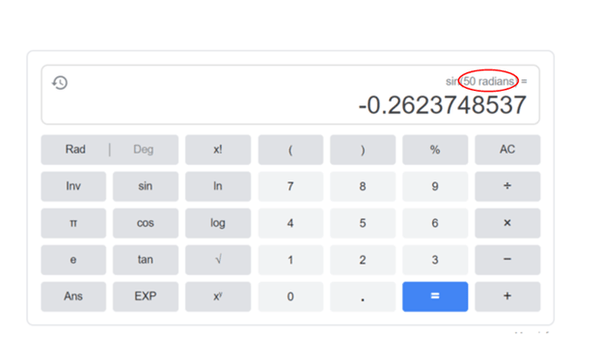Click the x to the power y key
The height and width of the screenshot is (362, 602).
pos(218,296)
